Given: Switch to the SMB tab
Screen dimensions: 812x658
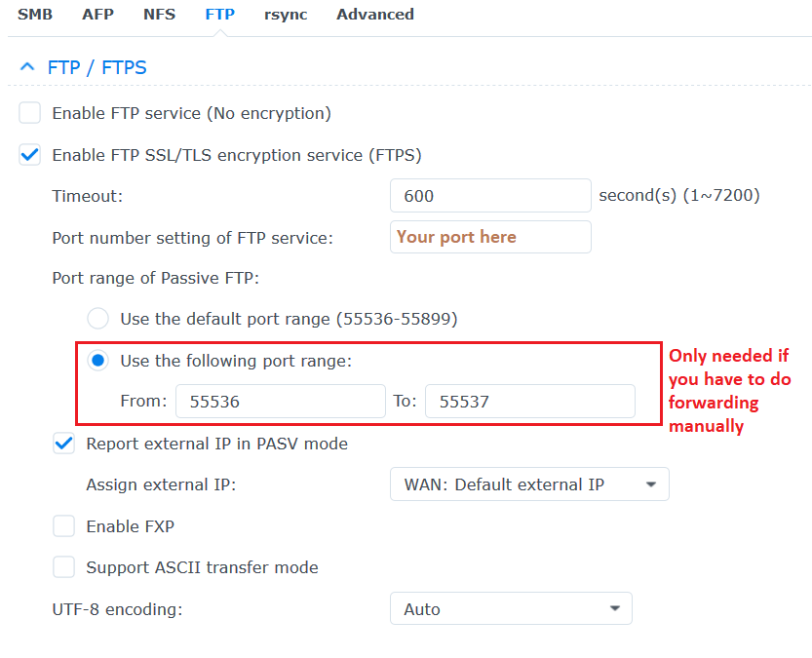Looking at the screenshot, I should pyautogui.click(x=35, y=15).
